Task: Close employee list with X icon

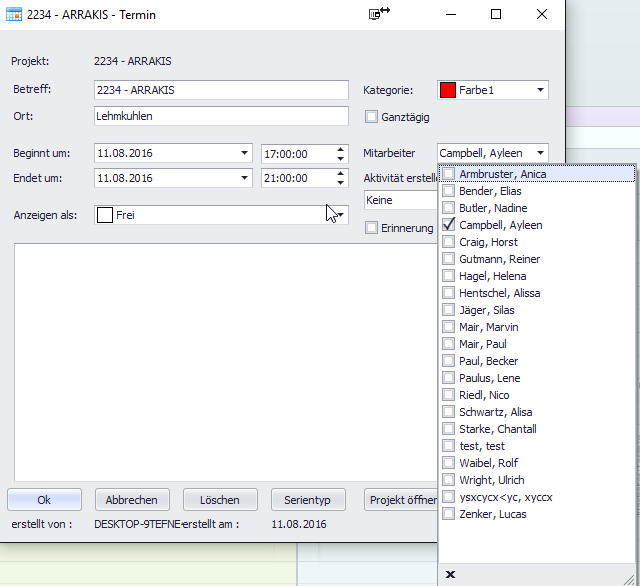Action: pos(450,574)
